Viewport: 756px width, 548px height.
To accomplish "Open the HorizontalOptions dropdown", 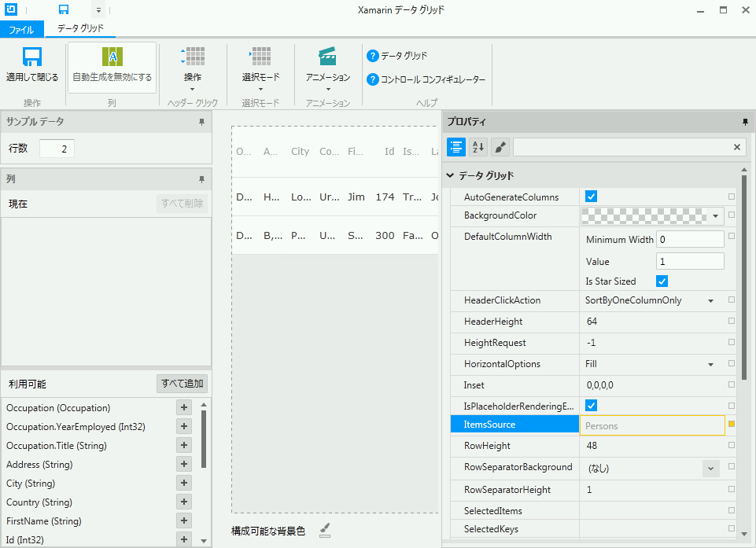I will click(710, 364).
